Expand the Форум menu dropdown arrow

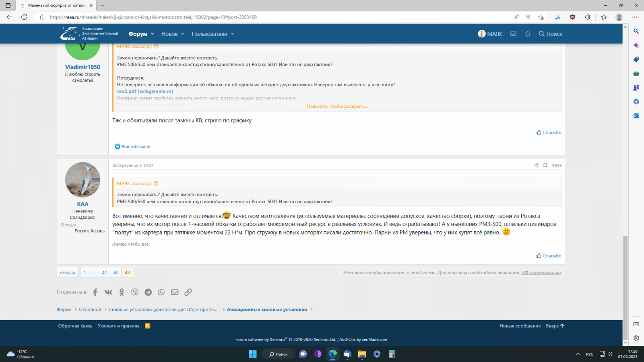[x=153, y=34]
